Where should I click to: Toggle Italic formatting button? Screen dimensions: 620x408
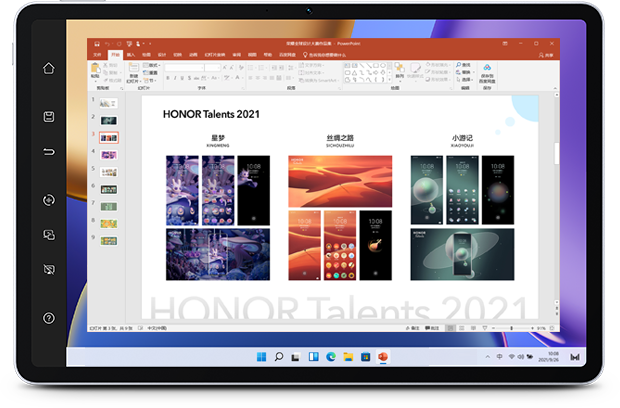[x=175, y=78]
